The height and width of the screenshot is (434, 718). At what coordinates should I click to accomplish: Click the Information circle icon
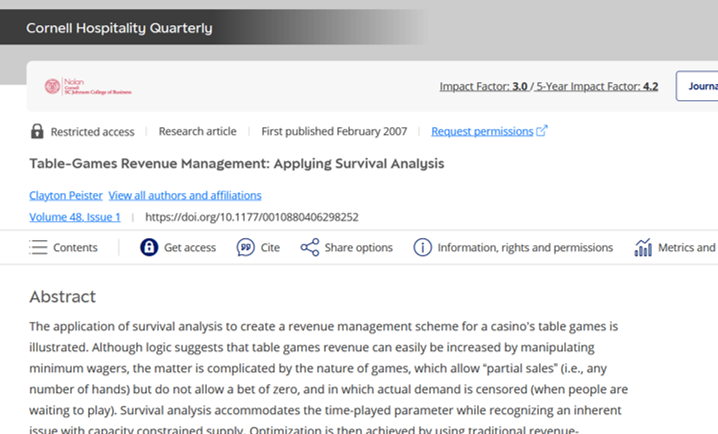point(422,247)
